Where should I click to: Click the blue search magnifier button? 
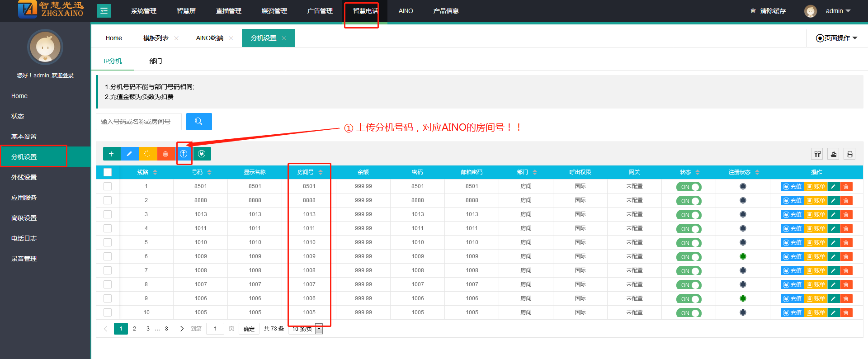pos(199,122)
